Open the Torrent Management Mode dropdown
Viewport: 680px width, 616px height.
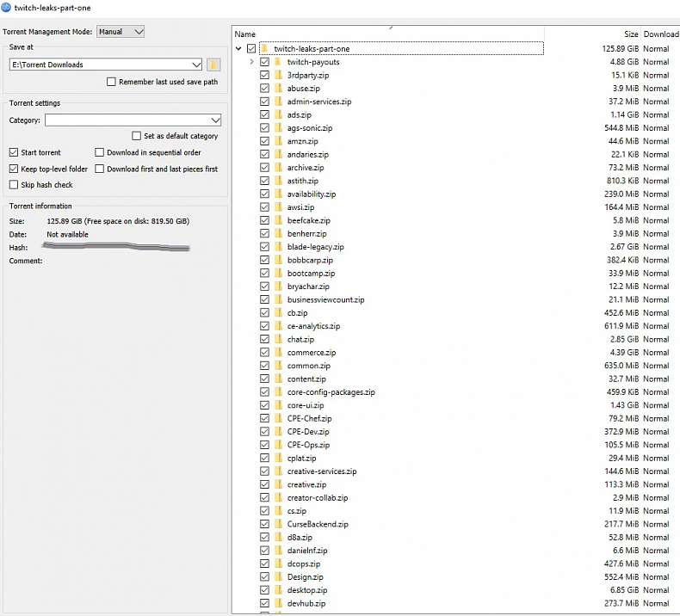point(121,32)
